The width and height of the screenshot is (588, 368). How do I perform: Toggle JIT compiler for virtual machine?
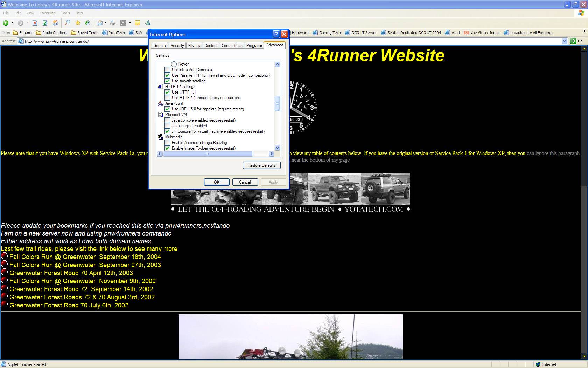coord(167,131)
